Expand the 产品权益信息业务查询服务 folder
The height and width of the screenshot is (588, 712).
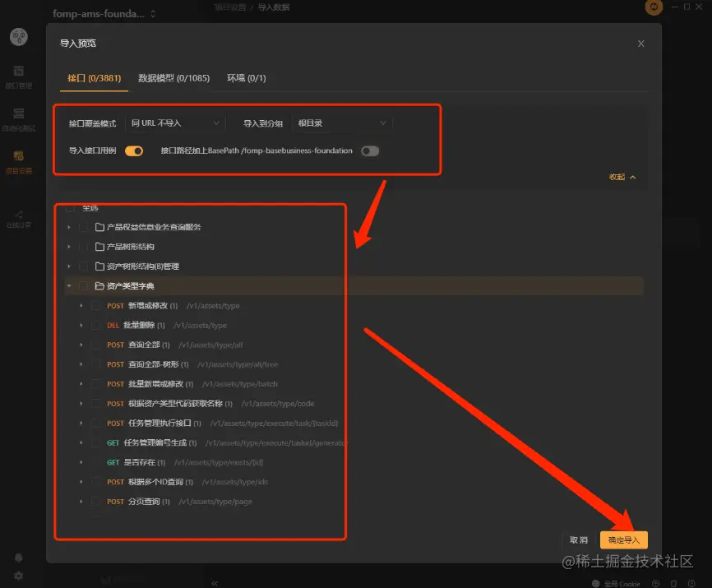point(69,227)
